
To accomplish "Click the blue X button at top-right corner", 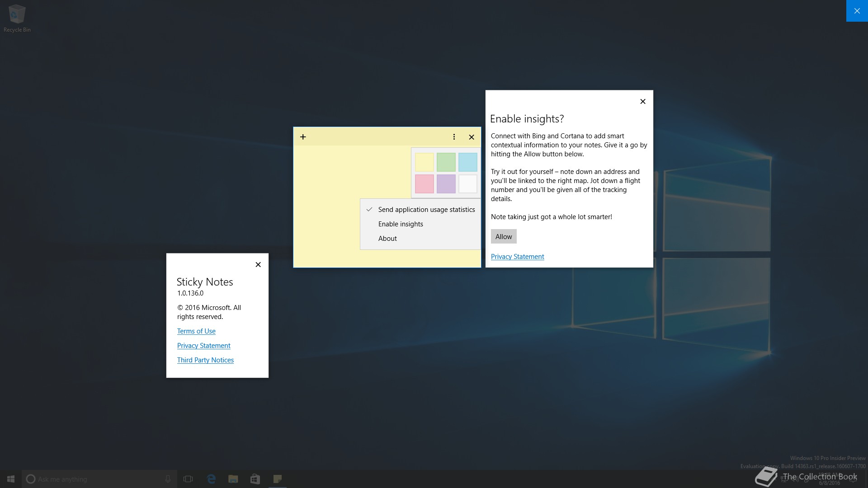I will coord(857,11).
